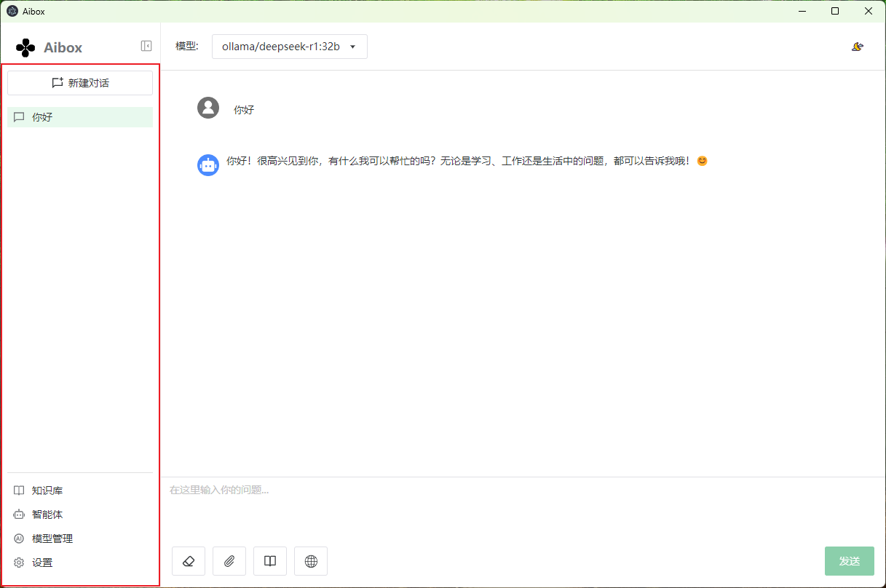
Task: Select knowledge base with the book button
Action: [270, 561]
